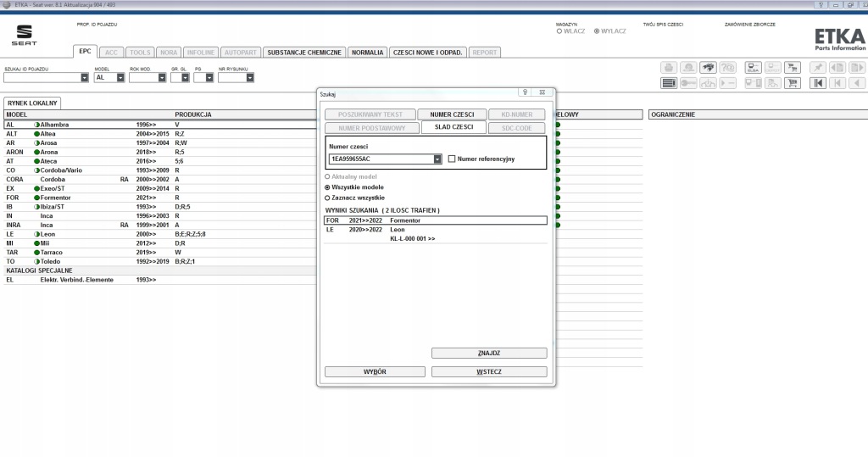Open the Szukaj ID pojazdu dropdown
This screenshot has height=457, width=868.
[84, 78]
